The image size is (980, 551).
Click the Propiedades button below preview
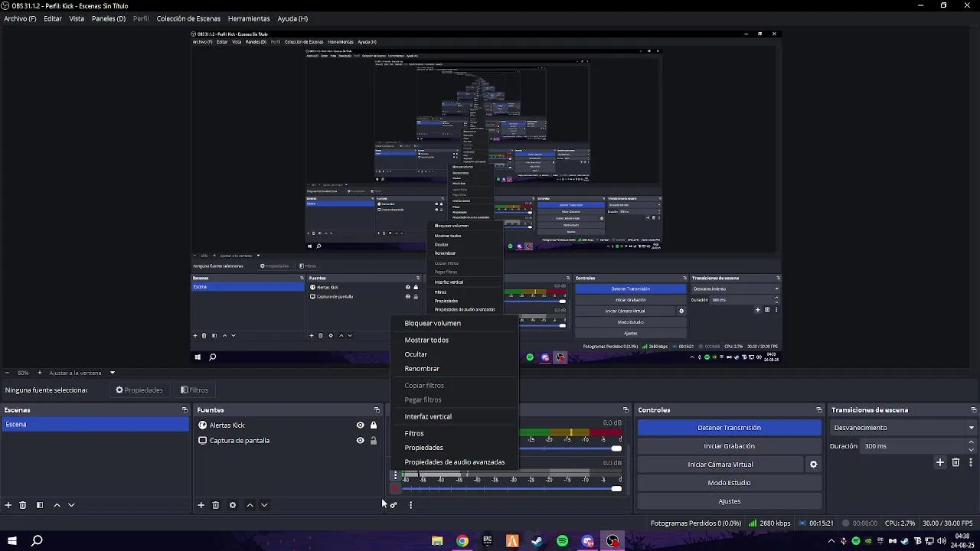(139, 390)
